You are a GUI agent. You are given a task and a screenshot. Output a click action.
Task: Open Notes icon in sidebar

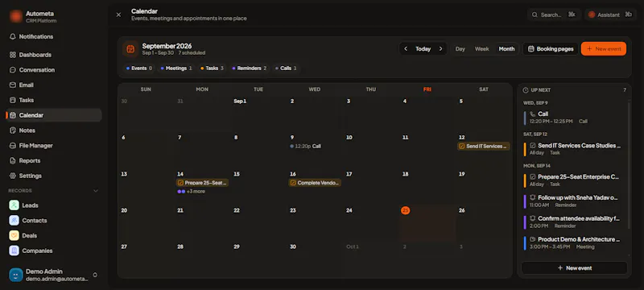[13, 130]
